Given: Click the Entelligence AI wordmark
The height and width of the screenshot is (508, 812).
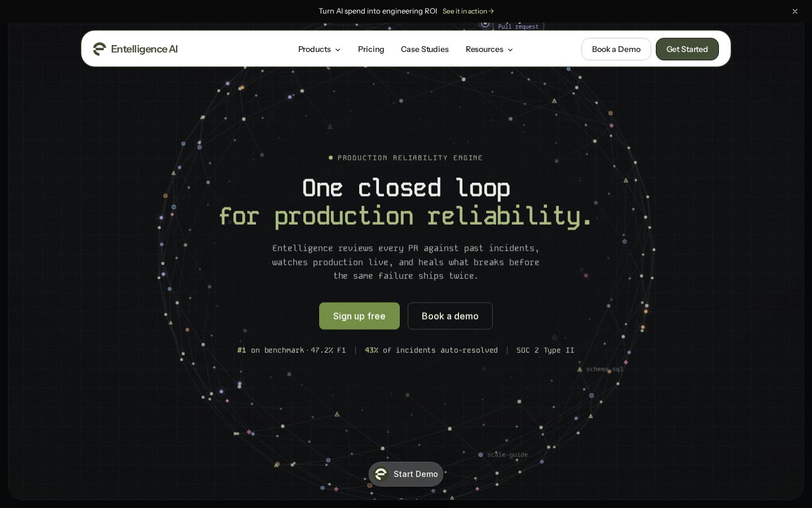Looking at the screenshot, I should pyautogui.click(x=144, y=49).
